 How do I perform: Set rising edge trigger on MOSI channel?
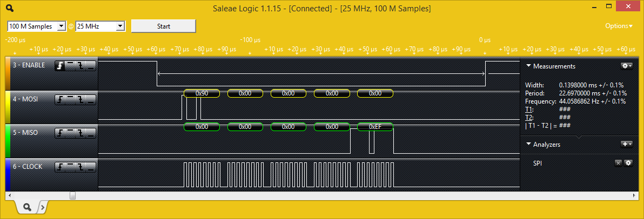60,99
